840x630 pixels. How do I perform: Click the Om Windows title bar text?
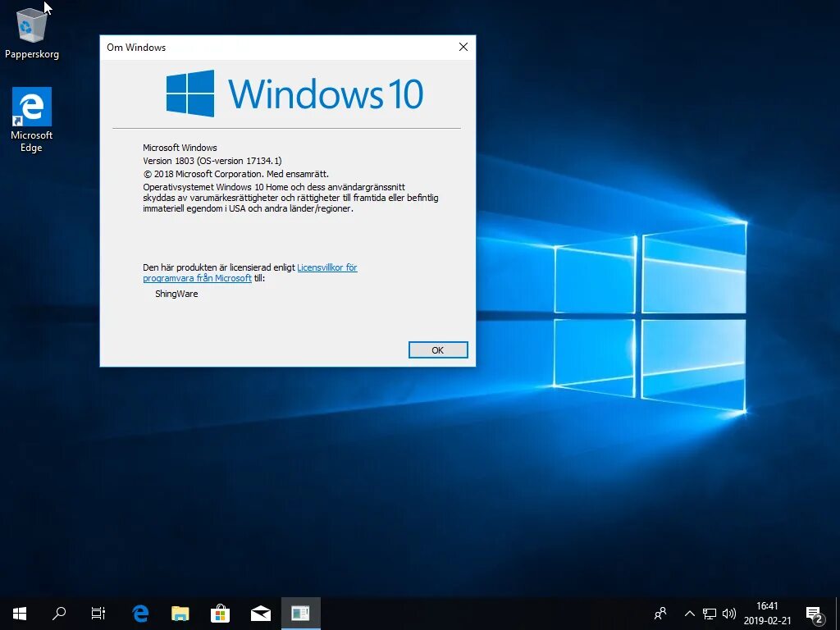point(136,47)
